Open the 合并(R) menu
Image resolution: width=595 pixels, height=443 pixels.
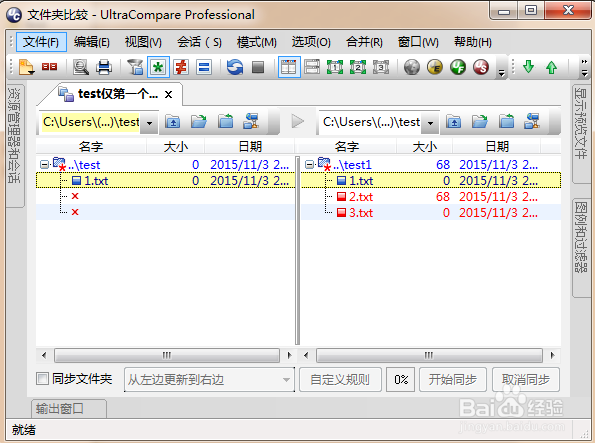pos(364,42)
